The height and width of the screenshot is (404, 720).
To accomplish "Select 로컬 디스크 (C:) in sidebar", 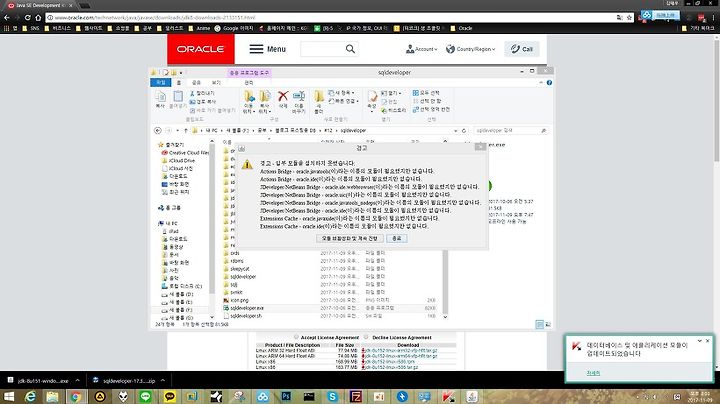I will click(x=182, y=286).
